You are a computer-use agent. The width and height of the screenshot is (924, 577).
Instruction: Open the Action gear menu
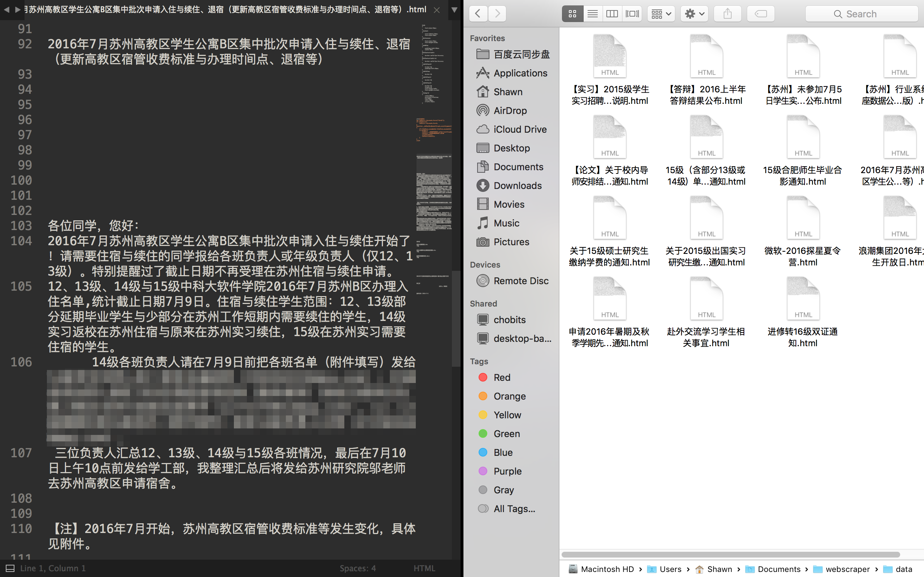694,13
